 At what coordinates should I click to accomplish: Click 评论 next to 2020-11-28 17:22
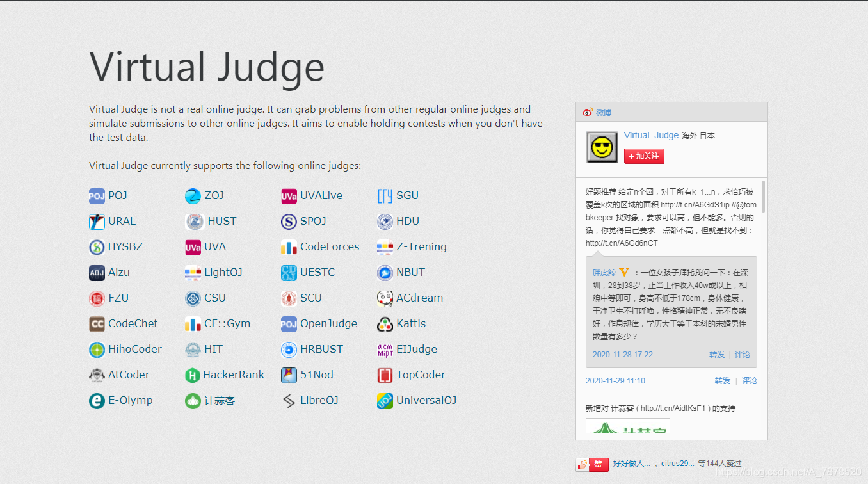[742, 354]
